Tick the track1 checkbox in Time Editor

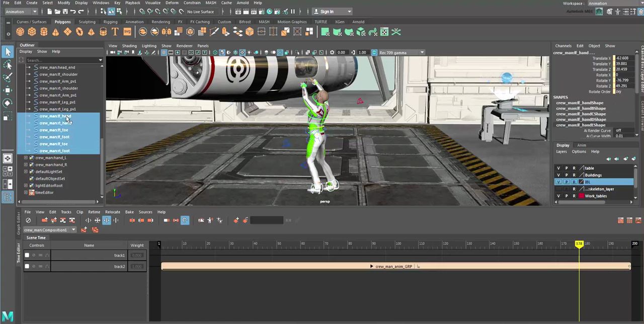point(27,255)
